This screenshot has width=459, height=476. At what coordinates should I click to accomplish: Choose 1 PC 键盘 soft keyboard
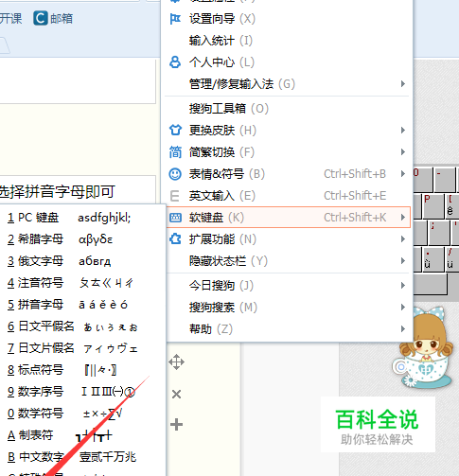pos(82,218)
